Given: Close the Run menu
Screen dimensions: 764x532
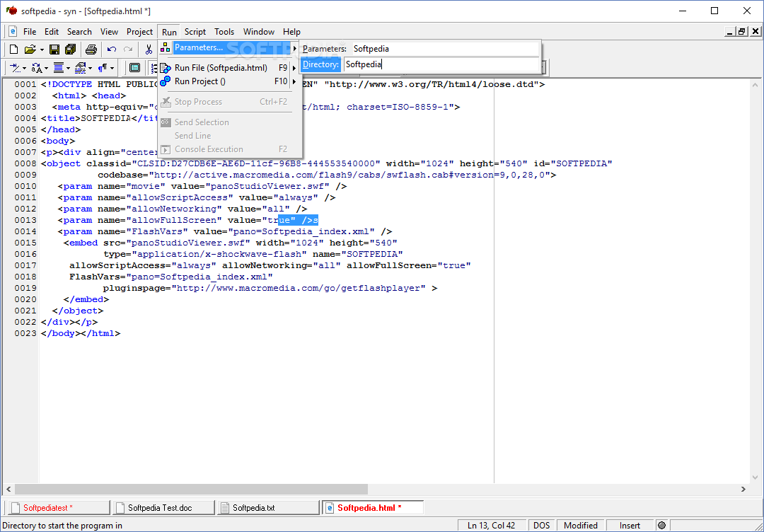Looking at the screenshot, I should 169,32.
